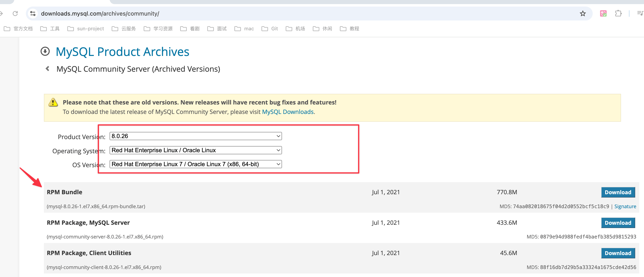
Task: Click the 433.6M file size
Action: (507, 223)
